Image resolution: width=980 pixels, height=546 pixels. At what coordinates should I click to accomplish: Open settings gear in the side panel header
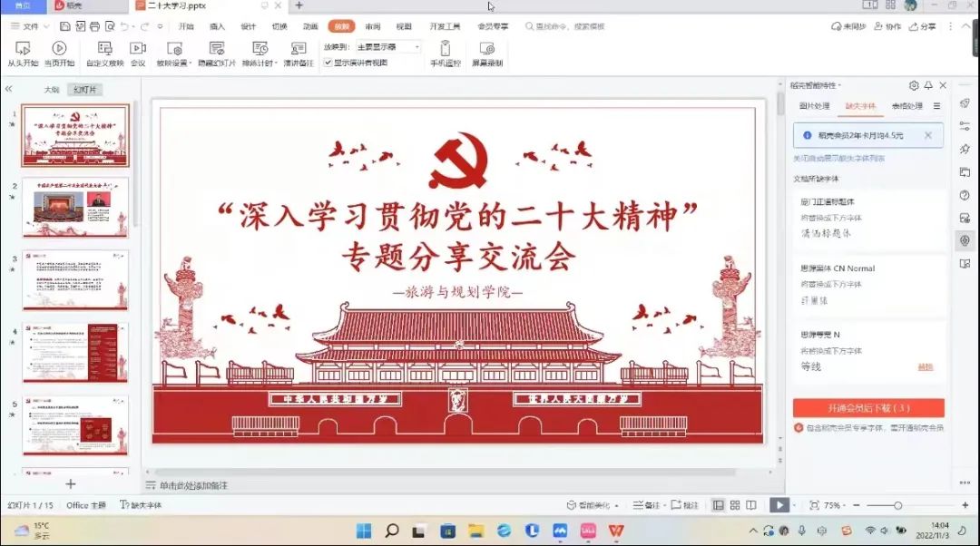(x=914, y=85)
